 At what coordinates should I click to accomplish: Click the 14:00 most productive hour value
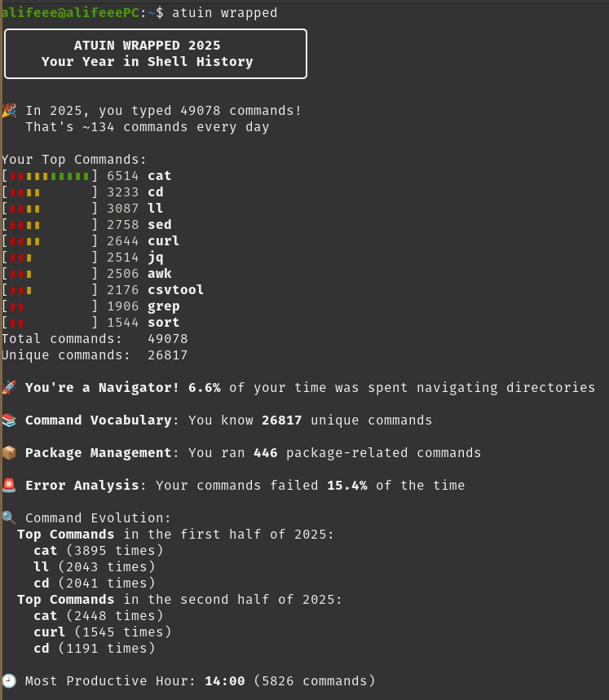coord(224,680)
